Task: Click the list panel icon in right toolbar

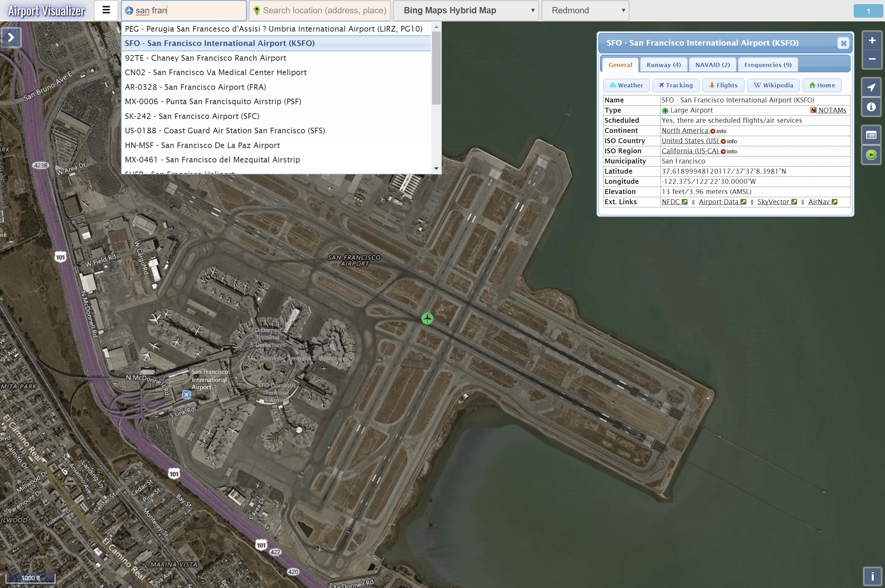Action: [x=871, y=135]
